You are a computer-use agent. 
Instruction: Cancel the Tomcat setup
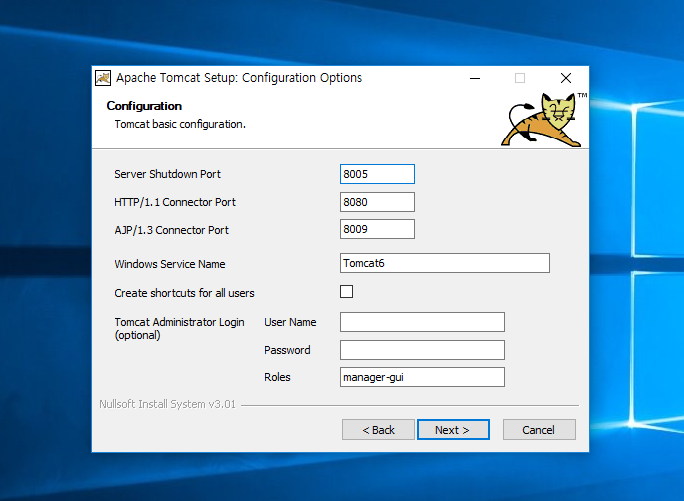click(x=539, y=430)
